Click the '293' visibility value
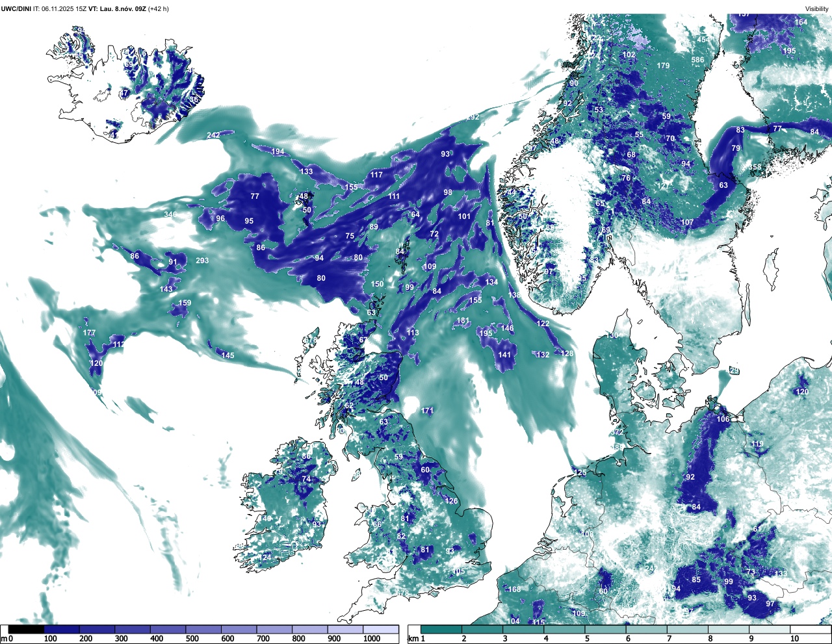The height and width of the screenshot is (644, 832). pyautogui.click(x=202, y=261)
